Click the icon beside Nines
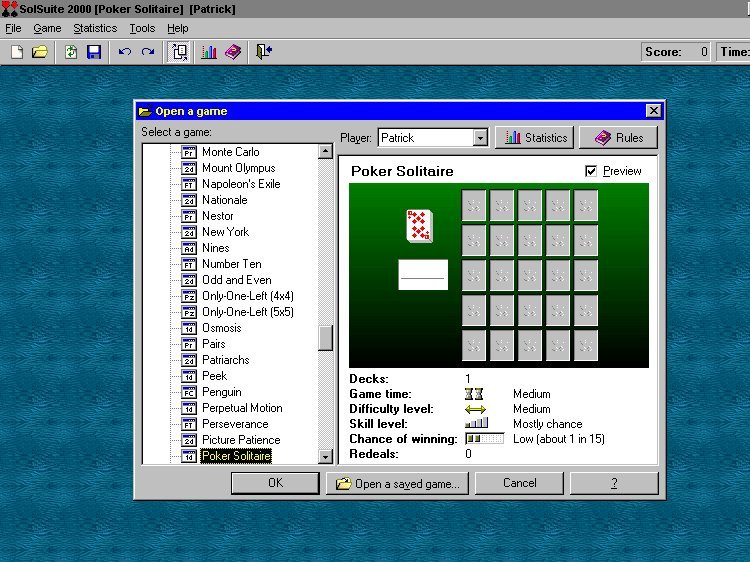Image resolution: width=750 pixels, height=562 pixels. 189,248
